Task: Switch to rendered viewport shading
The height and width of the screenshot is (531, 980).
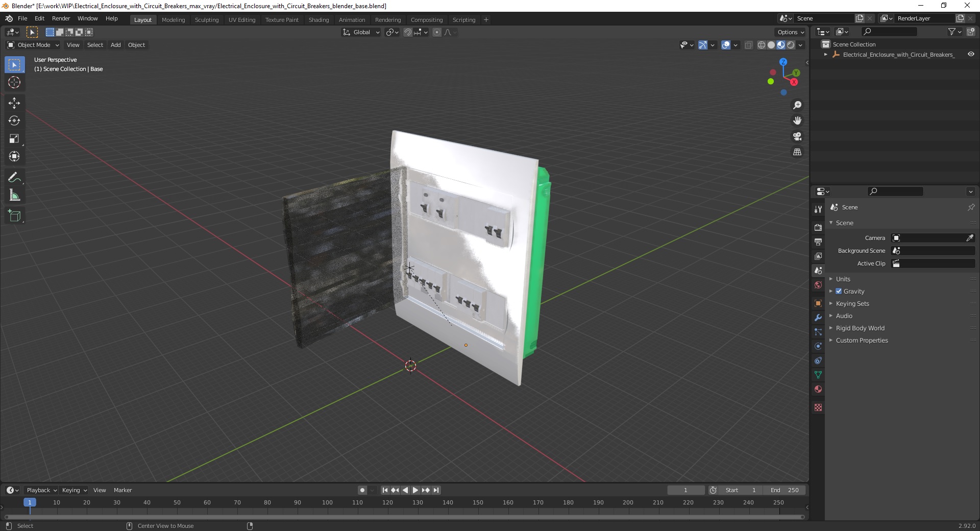Action: (791, 45)
